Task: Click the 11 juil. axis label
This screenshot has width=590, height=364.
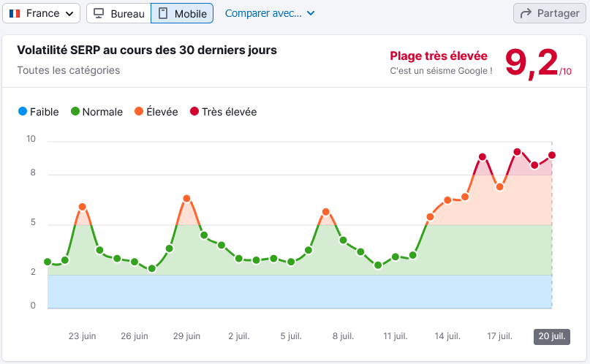Action: [396, 336]
